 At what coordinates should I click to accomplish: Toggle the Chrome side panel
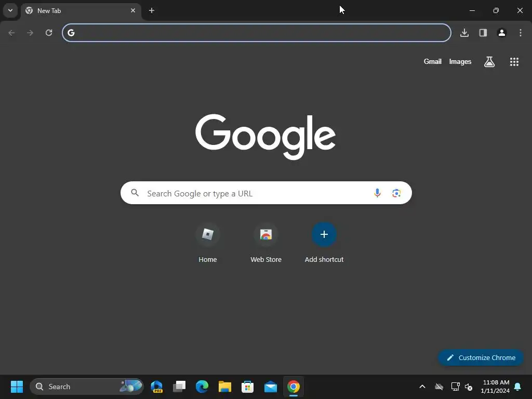coord(483,33)
